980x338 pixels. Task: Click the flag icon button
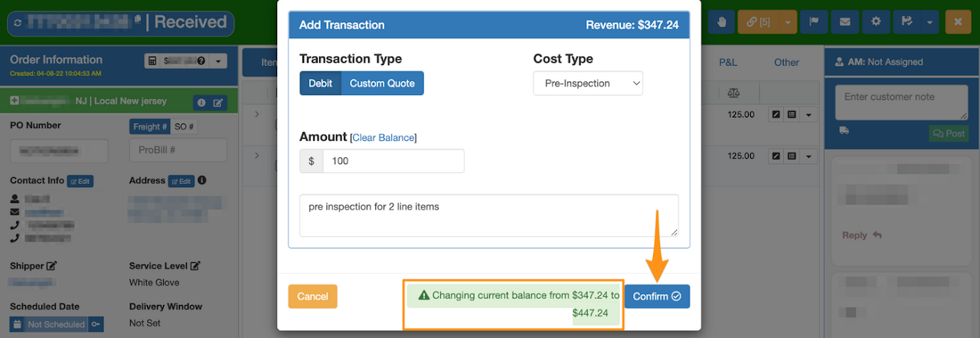(x=814, y=21)
